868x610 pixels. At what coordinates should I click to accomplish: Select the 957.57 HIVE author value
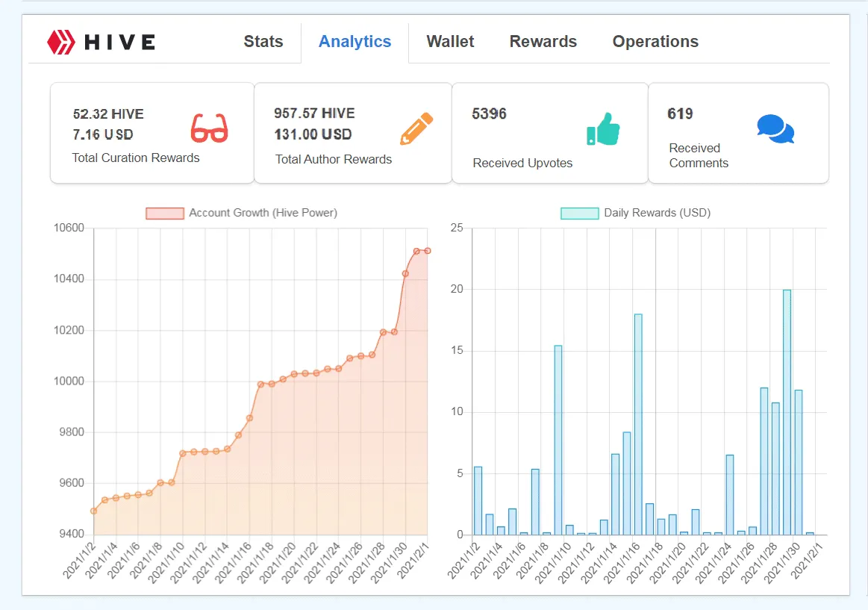point(314,113)
